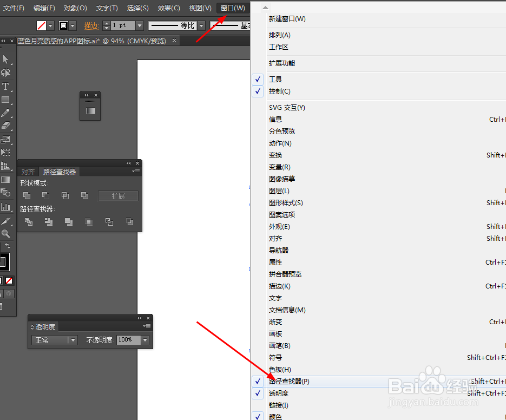506x420 pixels.
Task: Open the Pathfinder panel menu
Action: click(x=136, y=172)
